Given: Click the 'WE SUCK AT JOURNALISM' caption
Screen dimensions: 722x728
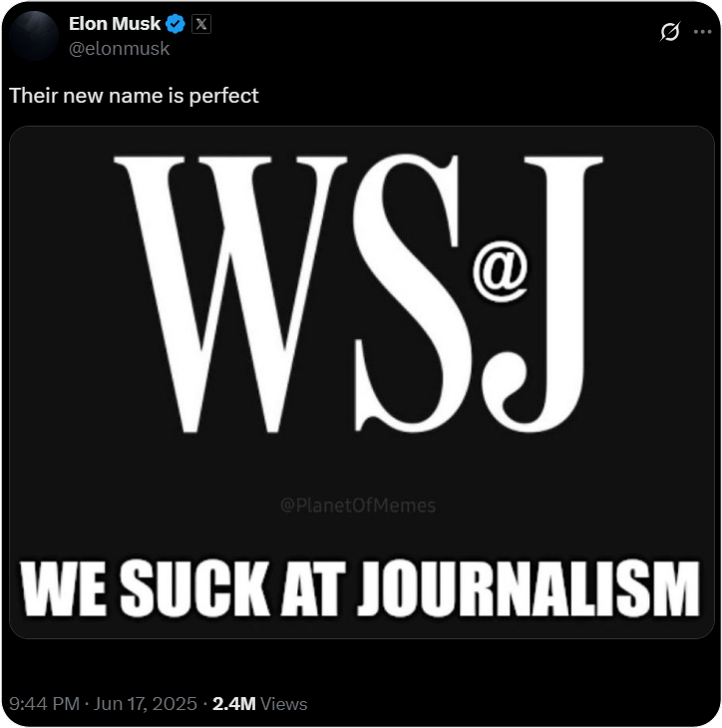Looking at the screenshot, I should [x=360, y=588].
